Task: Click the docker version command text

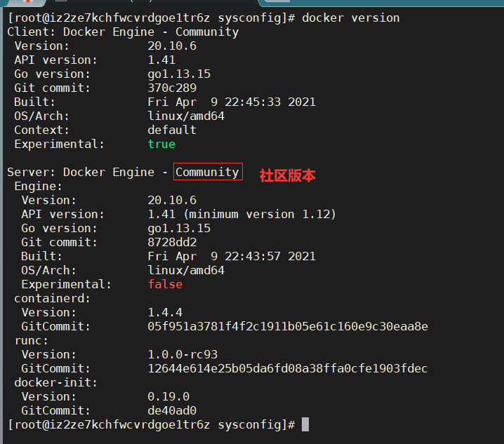Action: 351,18
